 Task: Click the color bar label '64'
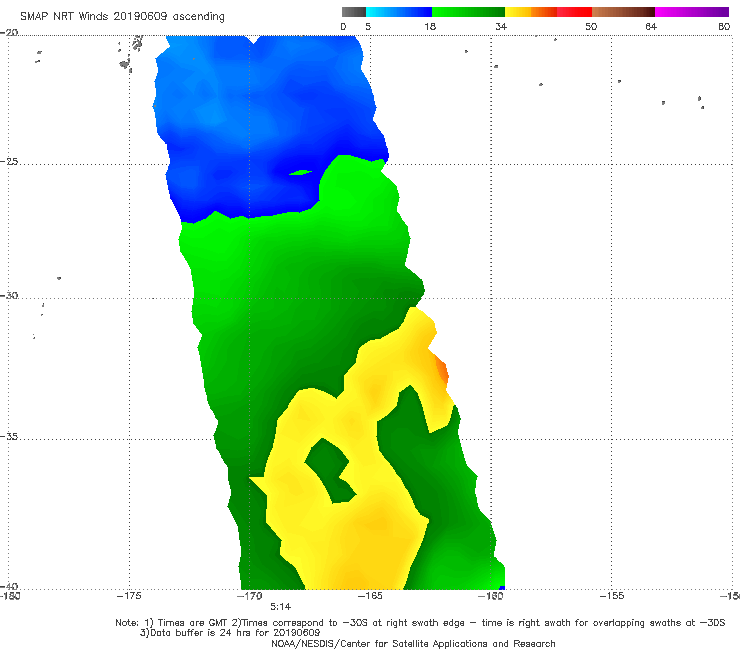(651, 26)
